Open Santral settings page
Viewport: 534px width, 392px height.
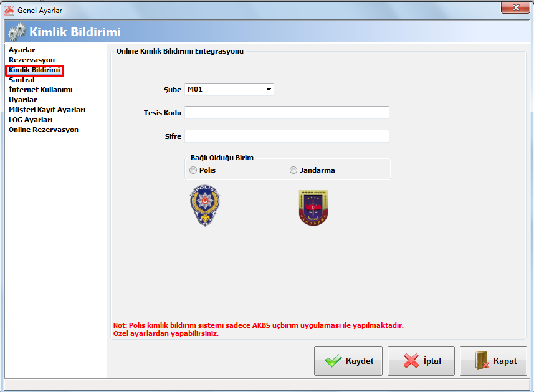click(21, 80)
